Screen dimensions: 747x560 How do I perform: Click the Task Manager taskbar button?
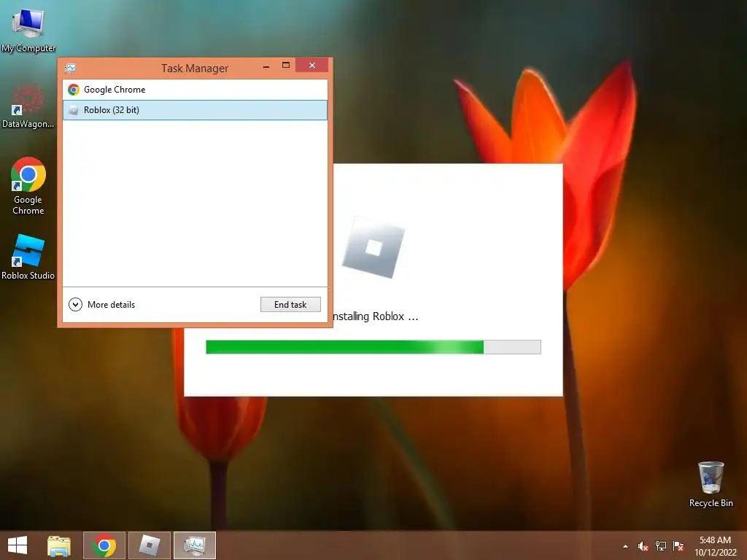point(195,545)
